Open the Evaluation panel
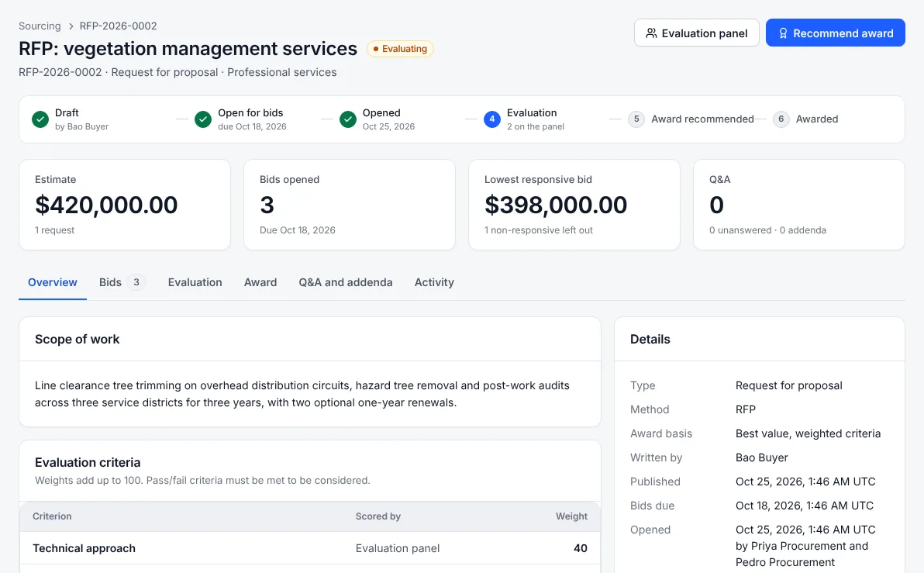 click(x=697, y=33)
